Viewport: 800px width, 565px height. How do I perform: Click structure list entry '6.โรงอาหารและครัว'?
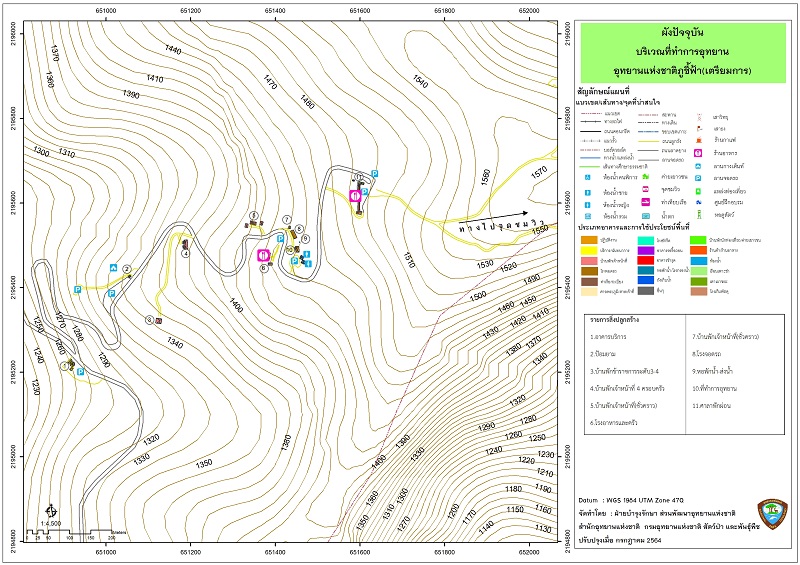coord(614,423)
